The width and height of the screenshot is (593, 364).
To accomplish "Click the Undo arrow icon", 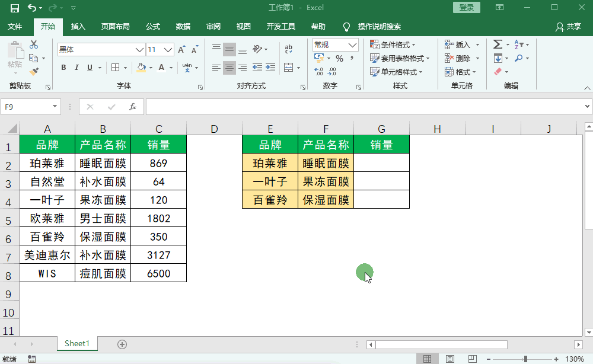I will pos(32,8).
